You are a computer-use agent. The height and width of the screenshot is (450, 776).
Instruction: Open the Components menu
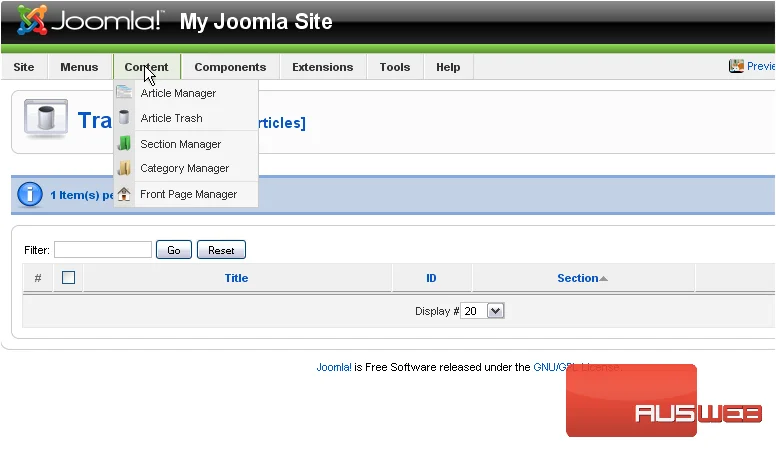click(230, 67)
